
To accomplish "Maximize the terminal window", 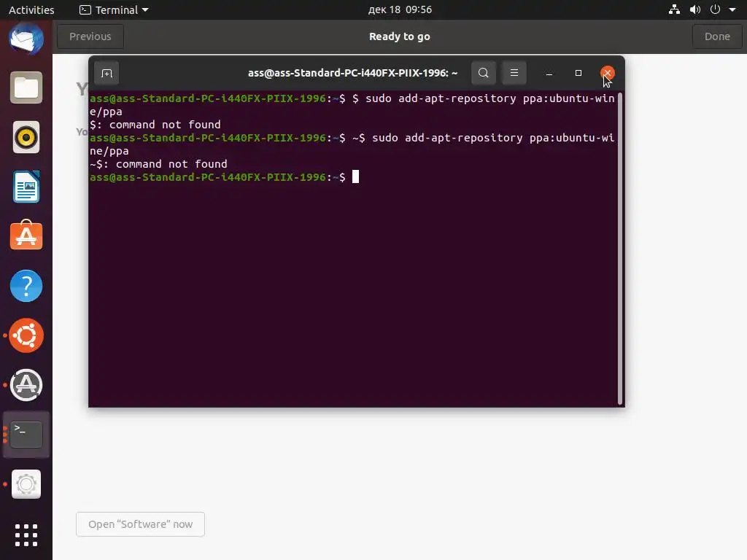I will point(578,73).
